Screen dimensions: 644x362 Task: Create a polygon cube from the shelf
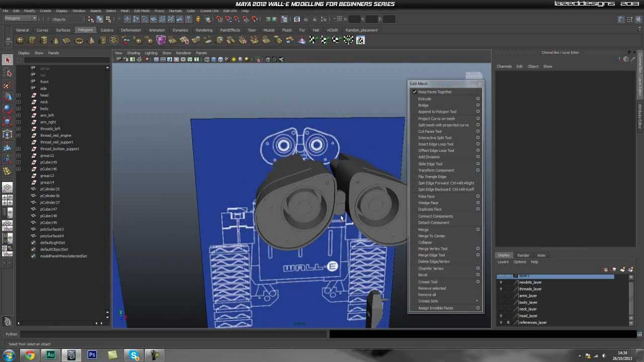click(x=32, y=40)
